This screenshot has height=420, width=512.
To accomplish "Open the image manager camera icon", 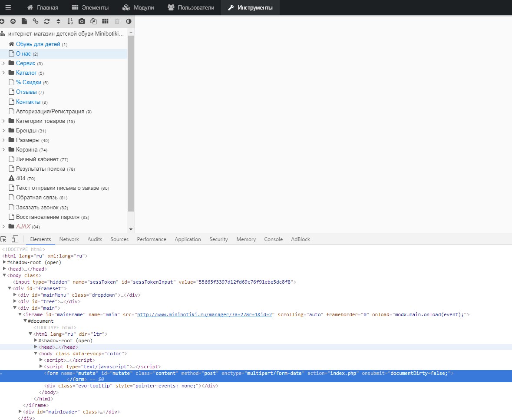I will pyautogui.click(x=82, y=21).
